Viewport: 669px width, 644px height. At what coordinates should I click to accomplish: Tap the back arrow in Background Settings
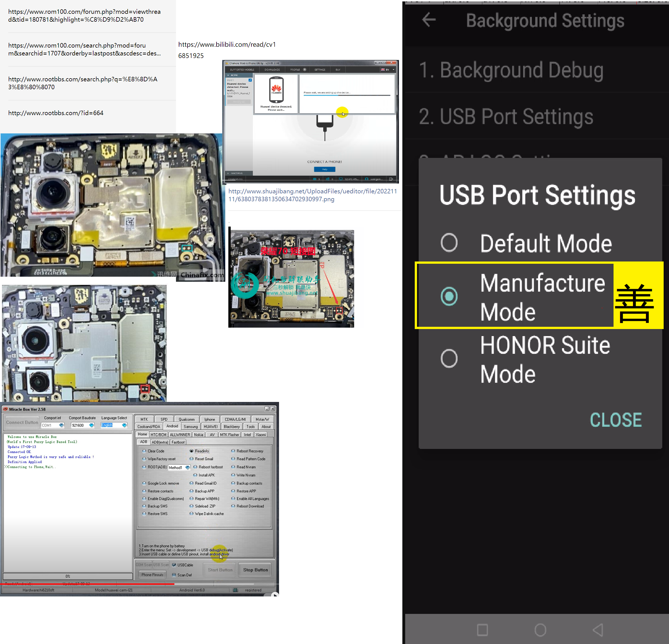[429, 20]
